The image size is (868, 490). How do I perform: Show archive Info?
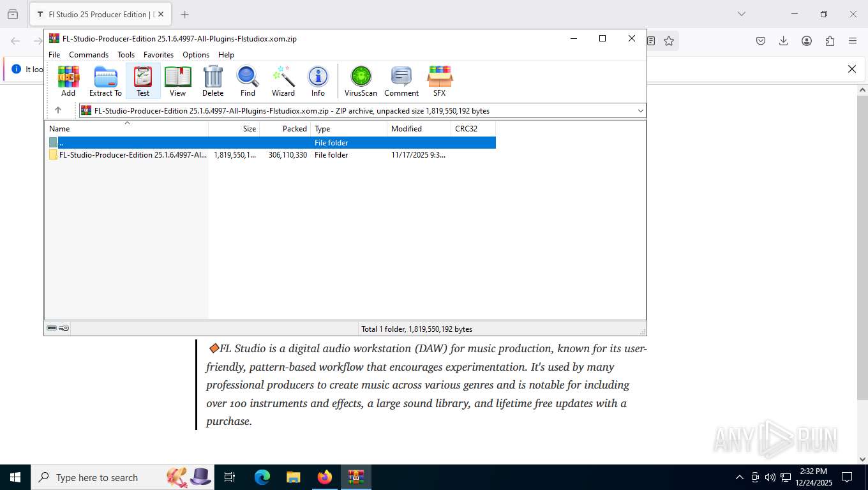coord(318,81)
